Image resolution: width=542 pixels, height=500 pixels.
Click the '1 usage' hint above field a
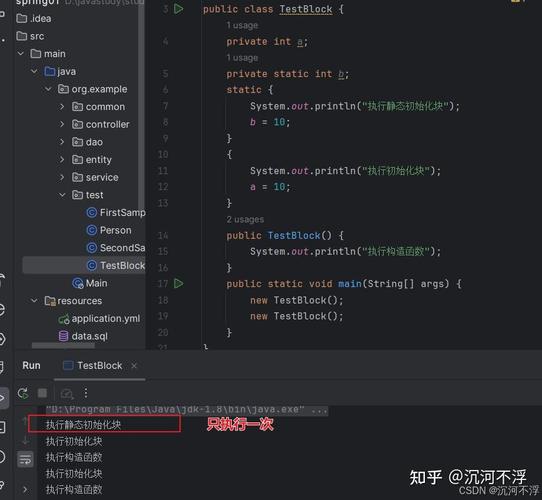[242, 25]
